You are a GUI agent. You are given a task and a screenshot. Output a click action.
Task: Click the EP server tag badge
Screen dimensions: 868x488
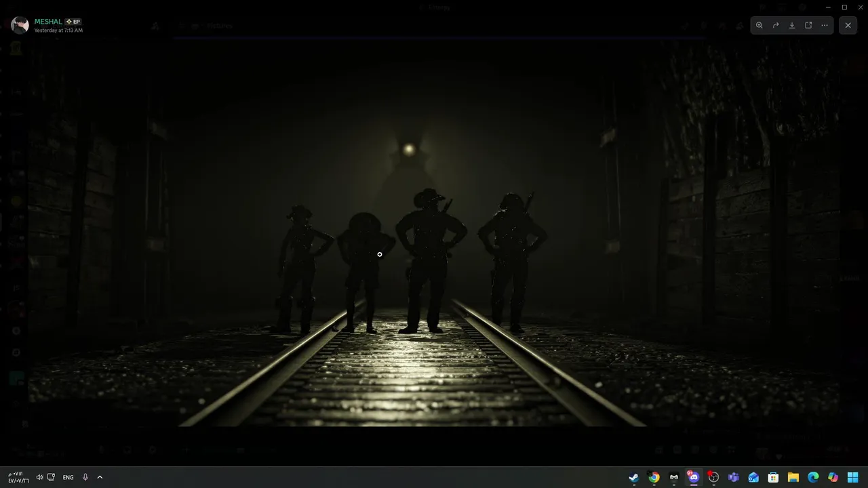[73, 22]
